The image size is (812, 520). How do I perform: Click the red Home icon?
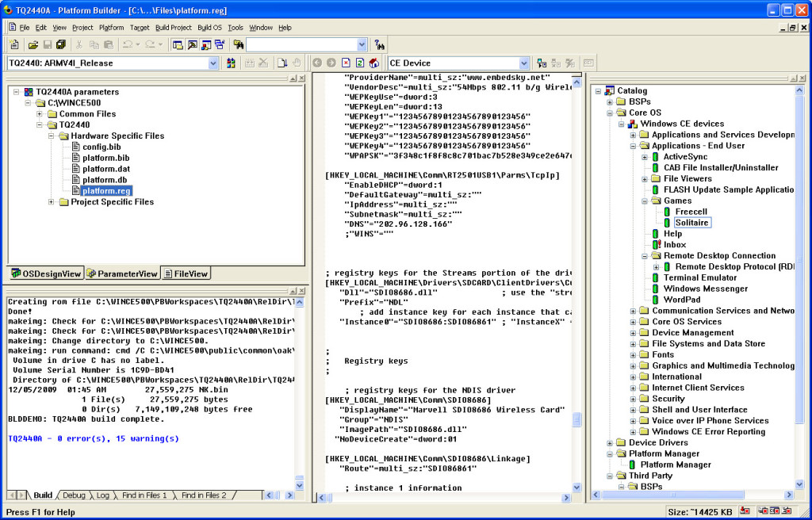pyautogui.click(x=374, y=63)
